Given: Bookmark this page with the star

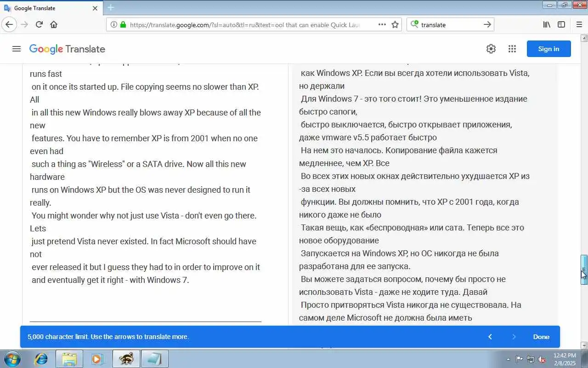Looking at the screenshot, I should coord(395,24).
